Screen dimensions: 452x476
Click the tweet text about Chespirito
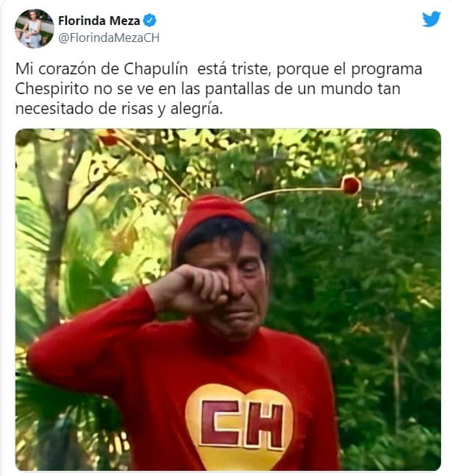pyautogui.click(x=218, y=88)
